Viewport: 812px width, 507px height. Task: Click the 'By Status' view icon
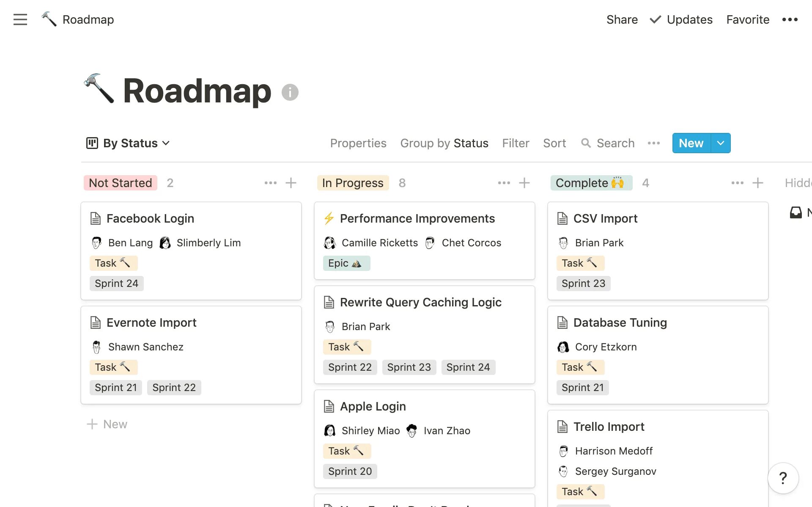point(92,143)
